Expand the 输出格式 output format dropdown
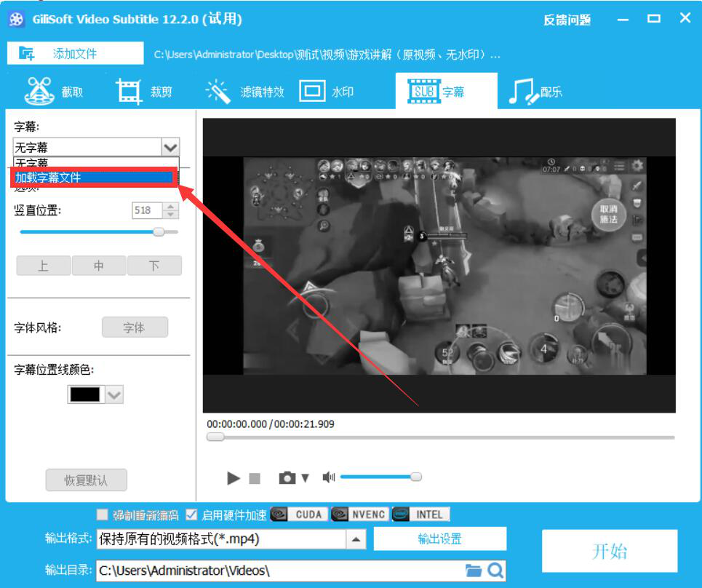This screenshot has width=702, height=588. pos(356,539)
